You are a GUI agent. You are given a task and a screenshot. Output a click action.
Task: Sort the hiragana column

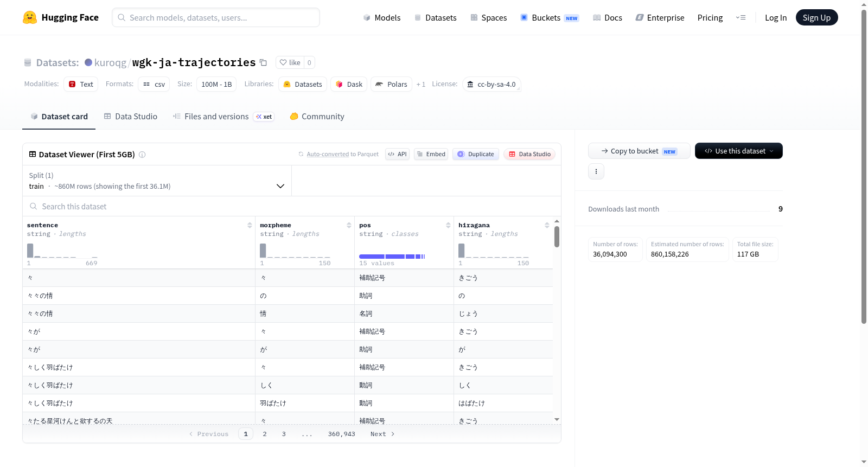(x=547, y=225)
